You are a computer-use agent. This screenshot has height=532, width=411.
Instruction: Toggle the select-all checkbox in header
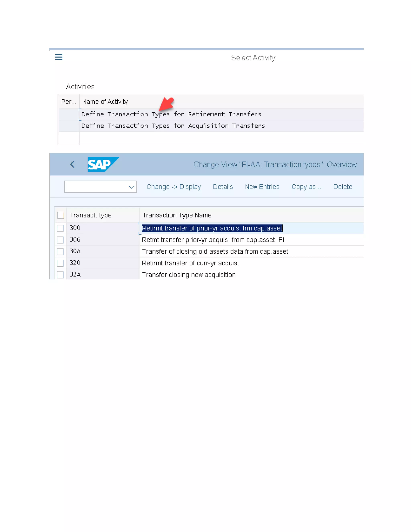click(61, 215)
